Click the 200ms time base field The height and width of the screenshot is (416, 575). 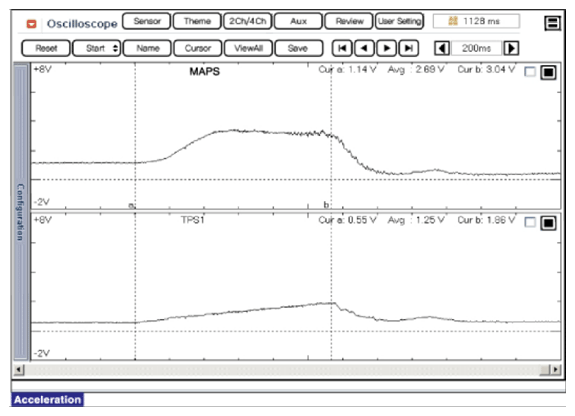[x=476, y=48]
